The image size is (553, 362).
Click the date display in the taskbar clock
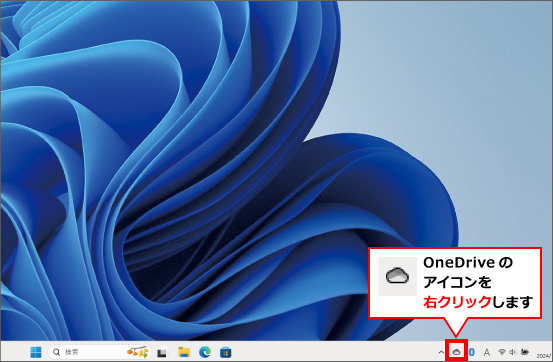[x=545, y=356]
